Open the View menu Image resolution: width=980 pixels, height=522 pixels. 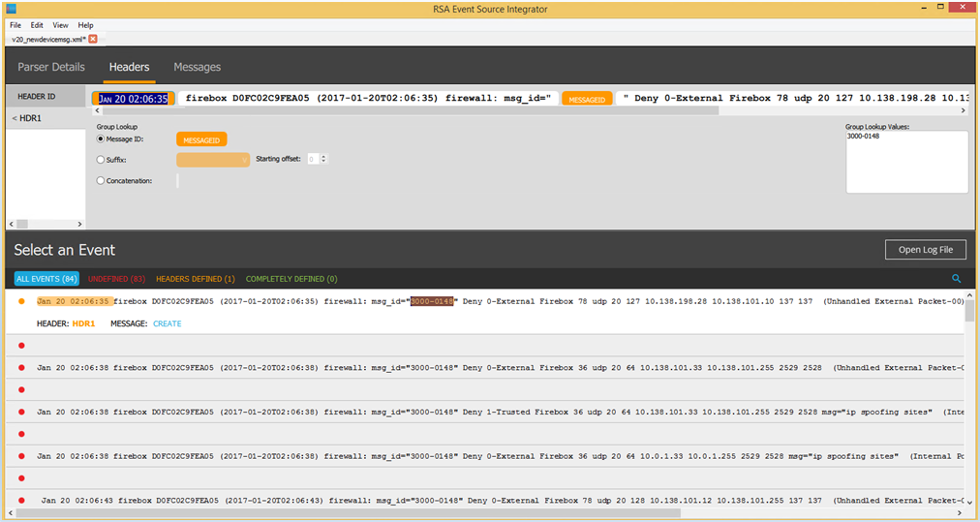[61, 25]
